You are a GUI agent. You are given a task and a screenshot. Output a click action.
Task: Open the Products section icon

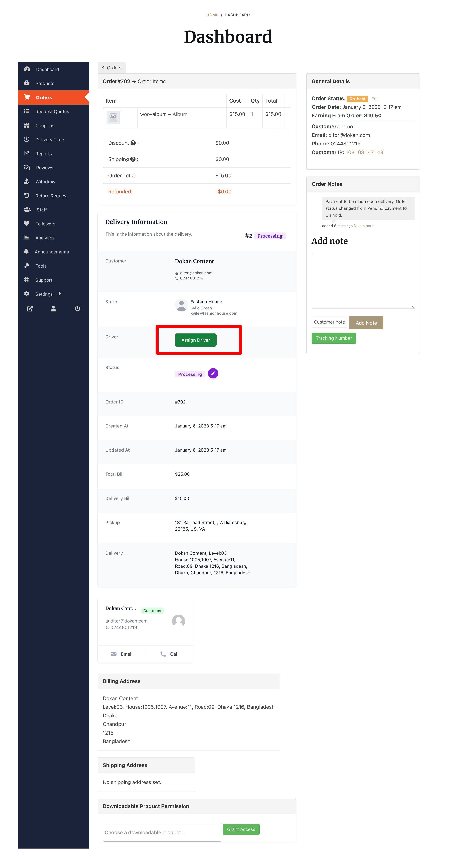point(27,83)
